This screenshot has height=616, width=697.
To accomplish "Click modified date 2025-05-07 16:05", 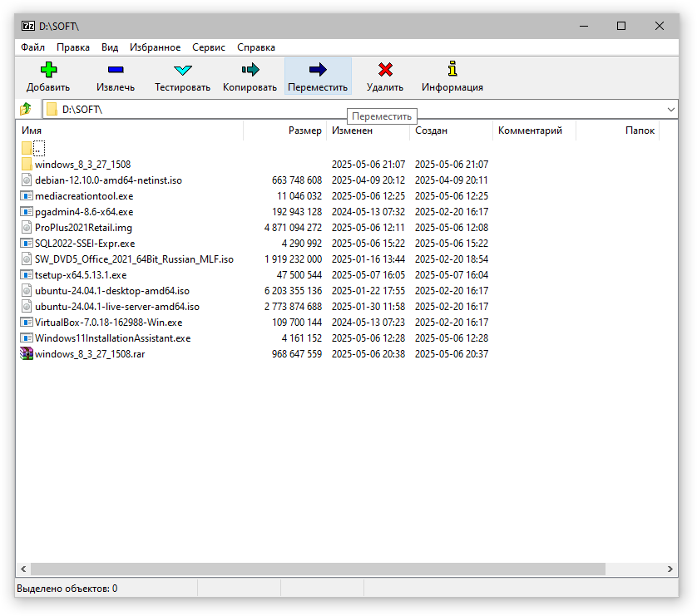I will pyautogui.click(x=368, y=275).
